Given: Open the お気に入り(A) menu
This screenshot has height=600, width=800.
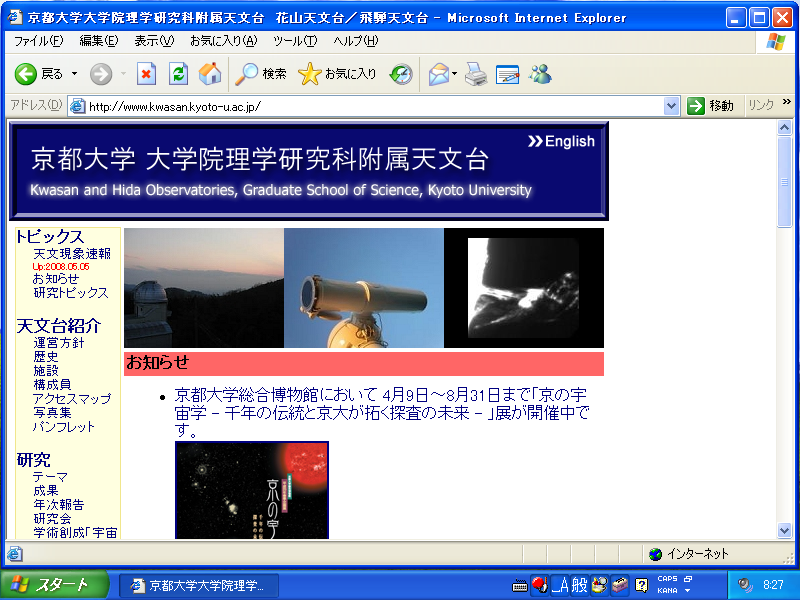Looking at the screenshot, I should tap(223, 41).
